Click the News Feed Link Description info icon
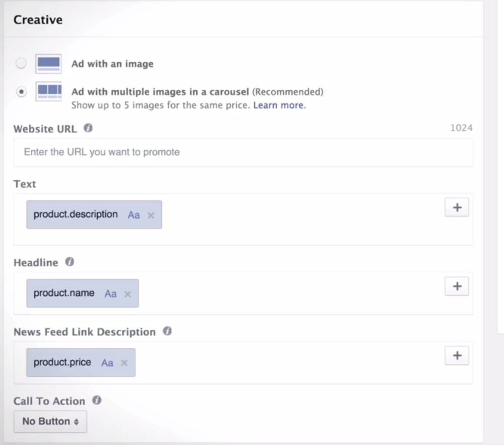 coord(167,331)
